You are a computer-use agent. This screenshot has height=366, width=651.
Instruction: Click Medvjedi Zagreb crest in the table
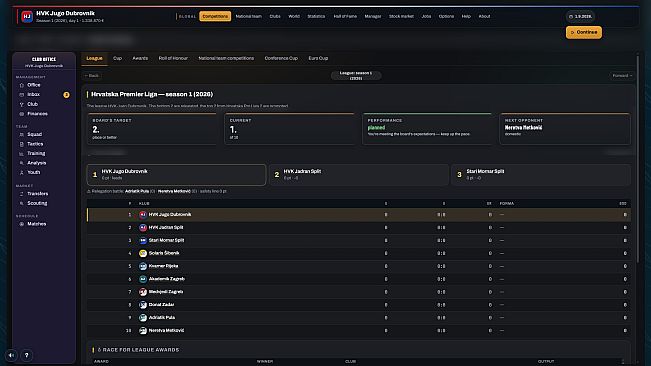pyautogui.click(x=143, y=292)
